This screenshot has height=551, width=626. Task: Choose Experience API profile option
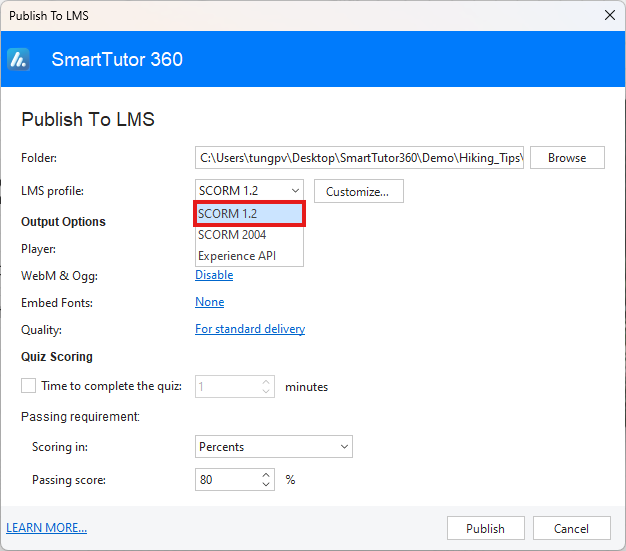click(x=250, y=256)
